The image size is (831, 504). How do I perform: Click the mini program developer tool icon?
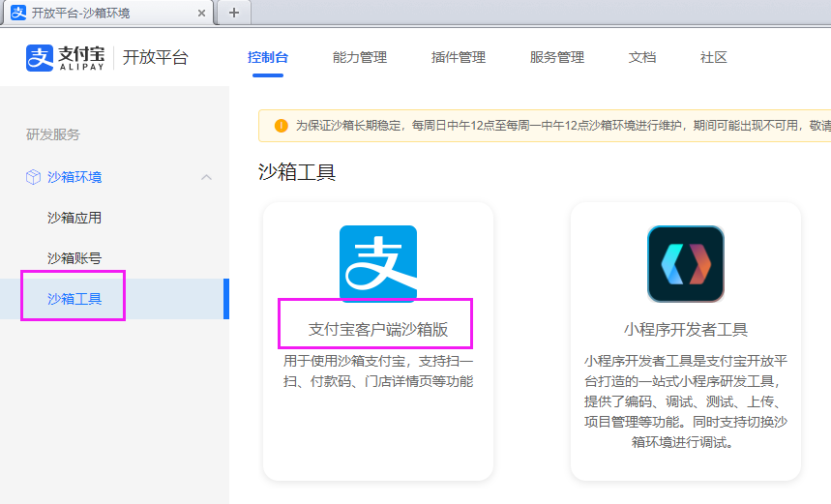pos(685,264)
